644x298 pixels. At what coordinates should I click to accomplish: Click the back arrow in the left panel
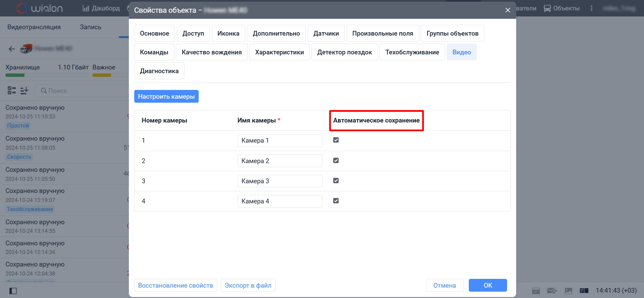12,49
